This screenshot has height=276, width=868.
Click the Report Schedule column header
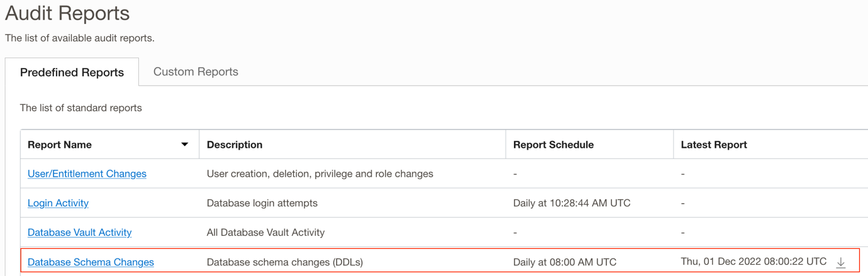(x=554, y=145)
